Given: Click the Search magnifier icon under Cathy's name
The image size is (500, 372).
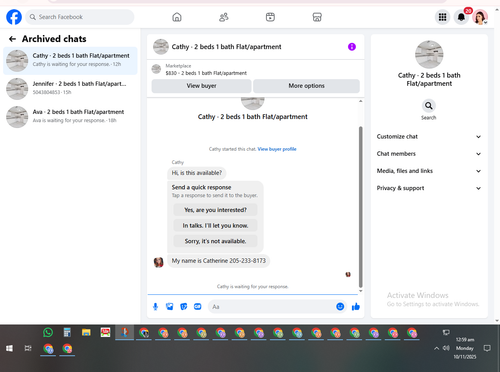Looking at the screenshot, I should pyautogui.click(x=429, y=106).
